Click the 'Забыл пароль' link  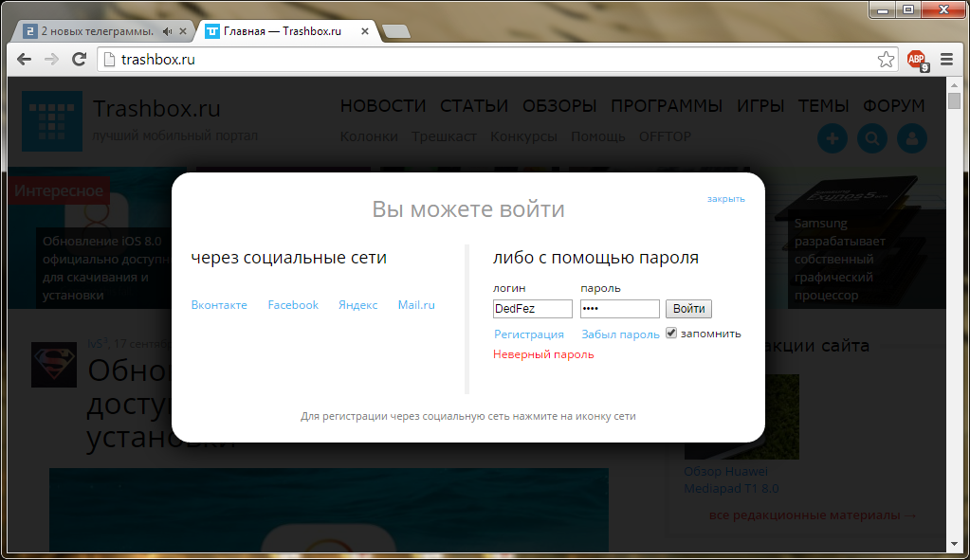coord(620,334)
